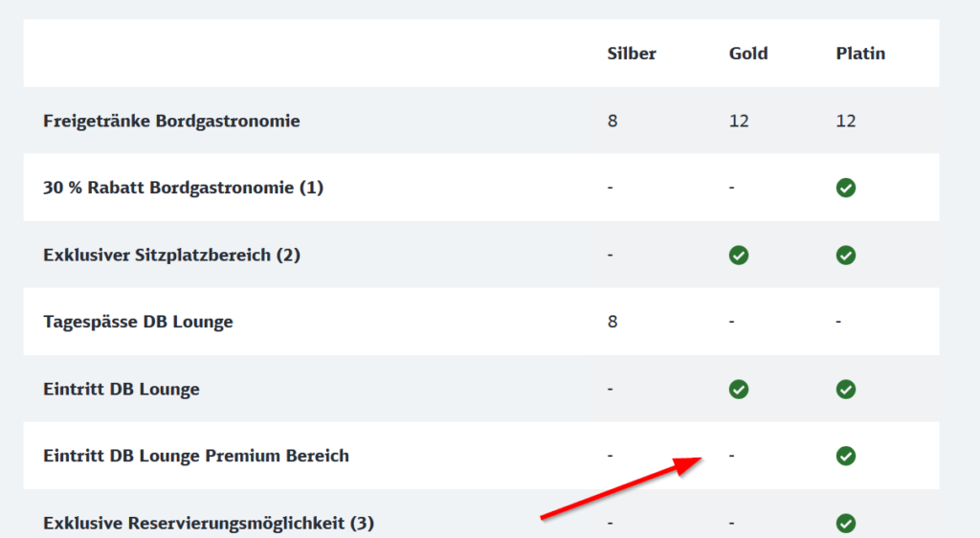This screenshot has height=538, width=980.
Task: Click Platin checkmark in Eintritt DB Lounge row
Action: [x=846, y=390]
